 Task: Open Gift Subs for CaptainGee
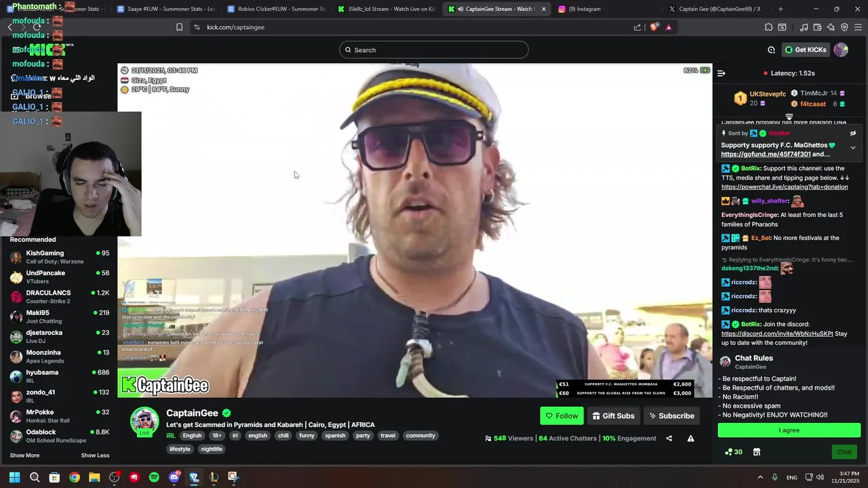pos(613,416)
